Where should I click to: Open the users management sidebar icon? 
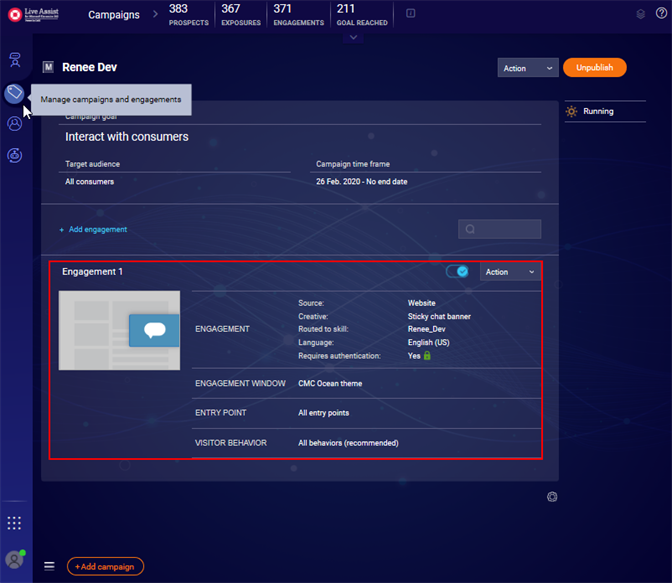(14, 124)
